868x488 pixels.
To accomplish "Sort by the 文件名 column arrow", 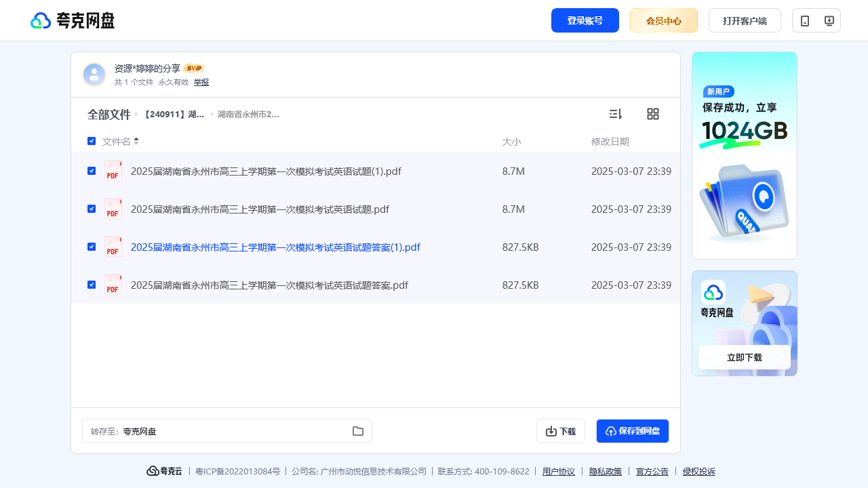I will tap(136, 141).
